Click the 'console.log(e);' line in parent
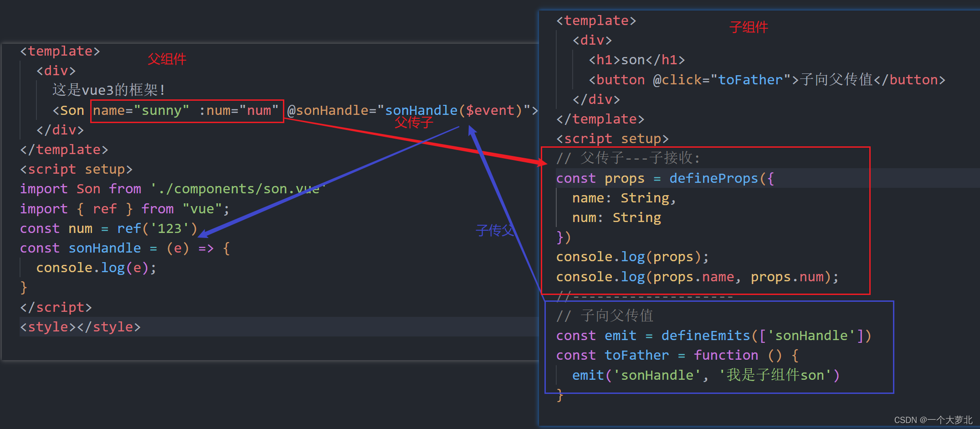The width and height of the screenshot is (980, 429). coord(96,268)
